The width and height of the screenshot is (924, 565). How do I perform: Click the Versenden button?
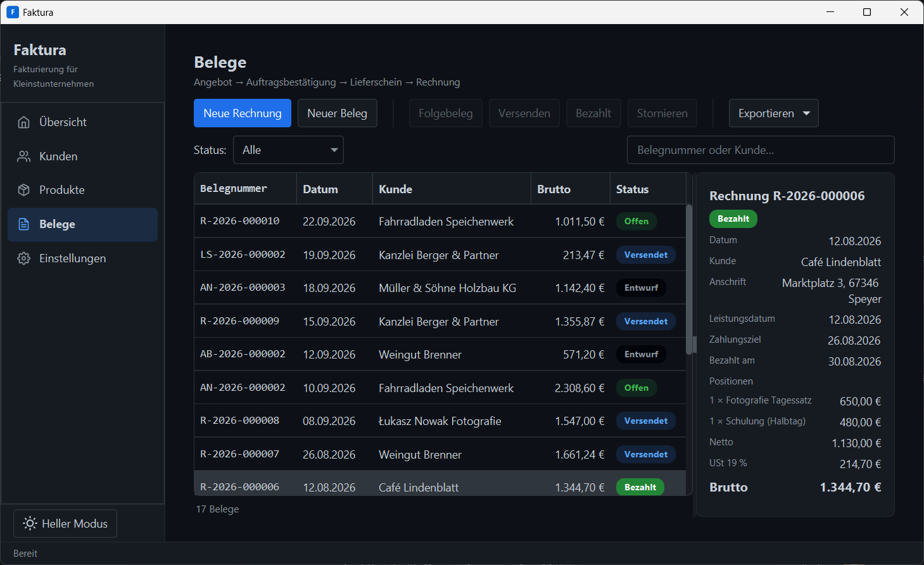[x=524, y=113]
